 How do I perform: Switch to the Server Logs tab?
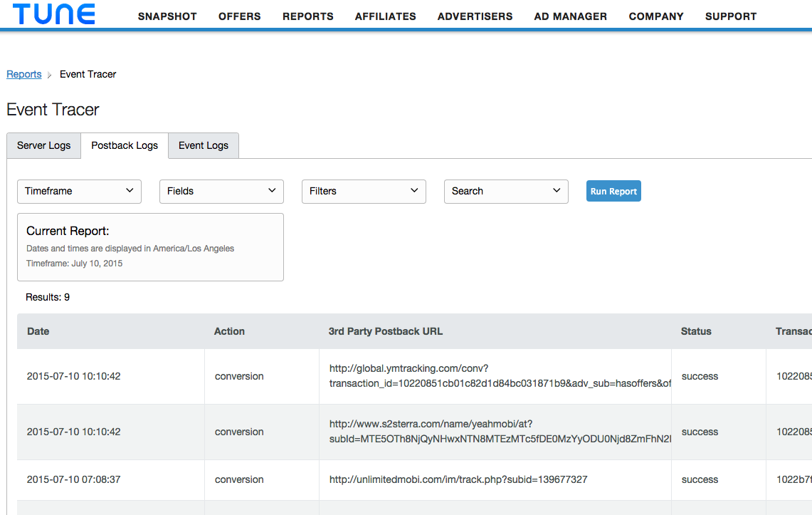click(x=44, y=145)
